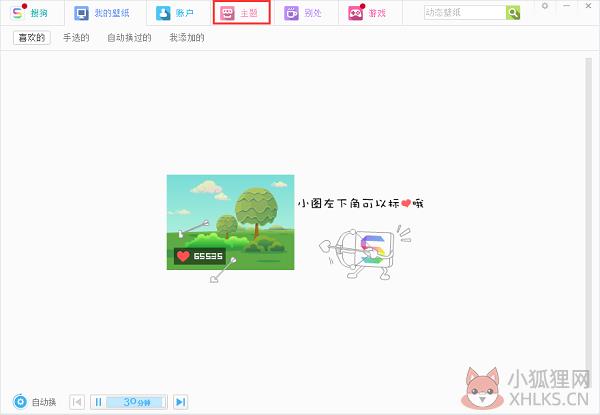The image size is (600, 415).
Task: Skip to the next wallpaper
Action: coord(180,402)
